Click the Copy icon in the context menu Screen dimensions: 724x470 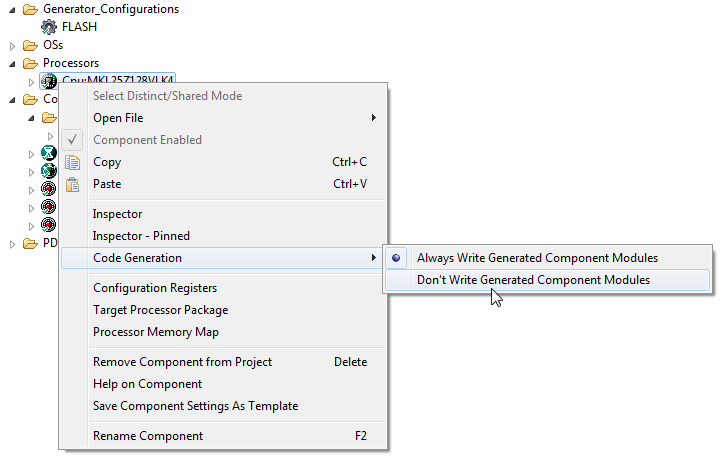click(72, 162)
